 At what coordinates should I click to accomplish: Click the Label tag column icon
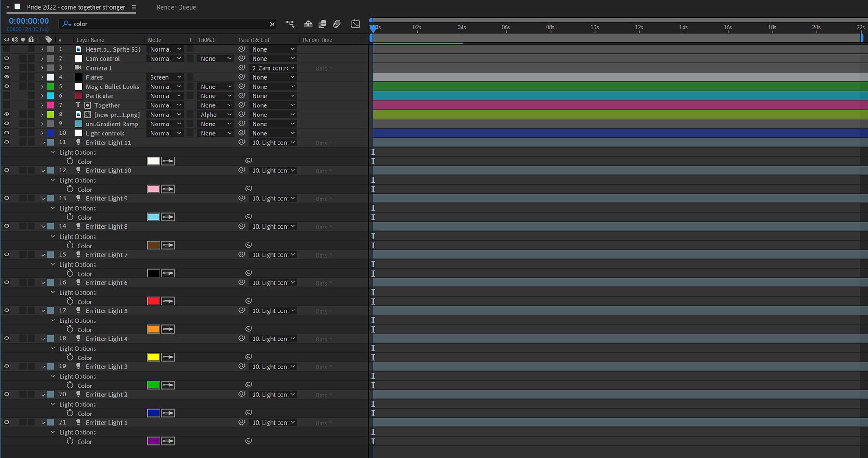[48, 39]
